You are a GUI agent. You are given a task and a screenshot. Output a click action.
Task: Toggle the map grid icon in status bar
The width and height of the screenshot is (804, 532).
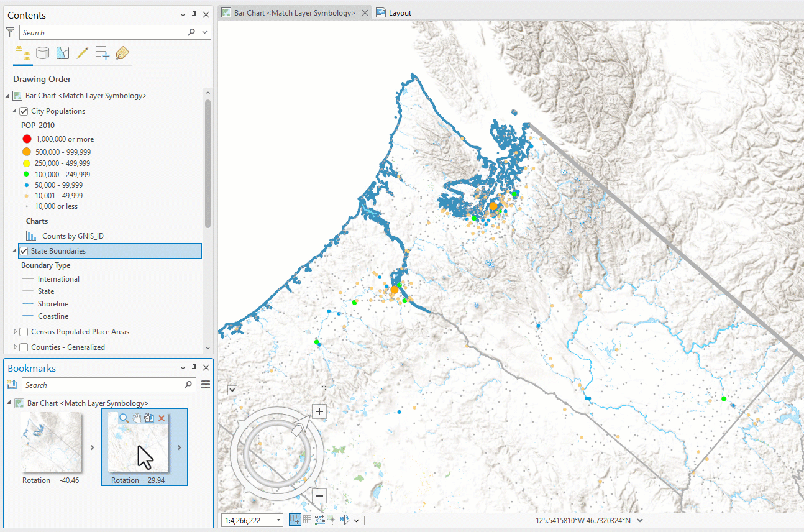307,520
